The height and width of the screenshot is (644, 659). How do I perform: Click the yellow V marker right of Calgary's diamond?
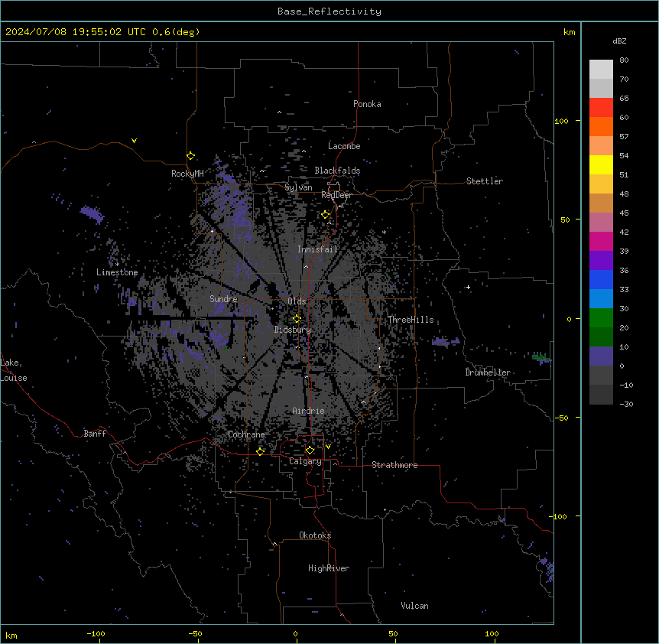tap(328, 447)
